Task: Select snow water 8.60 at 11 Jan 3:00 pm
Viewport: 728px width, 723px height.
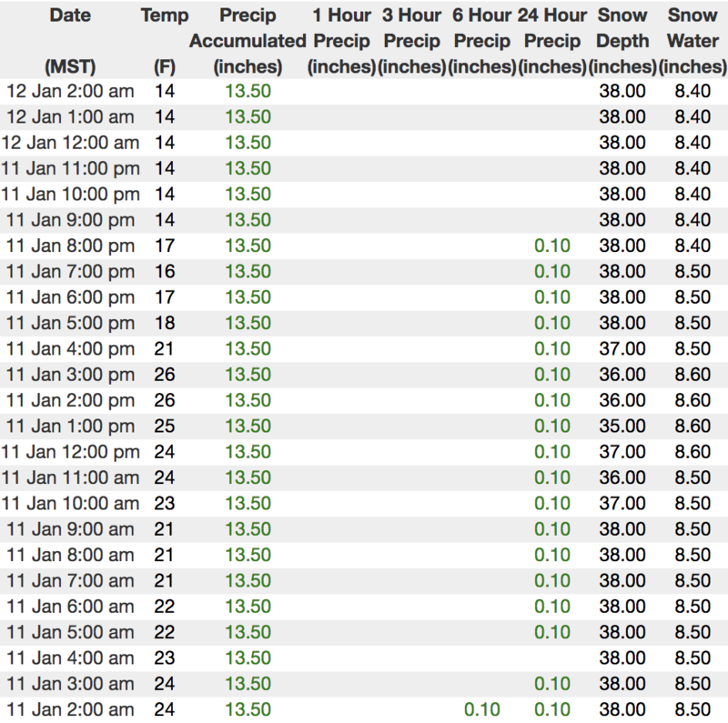Action: point(693,375)
